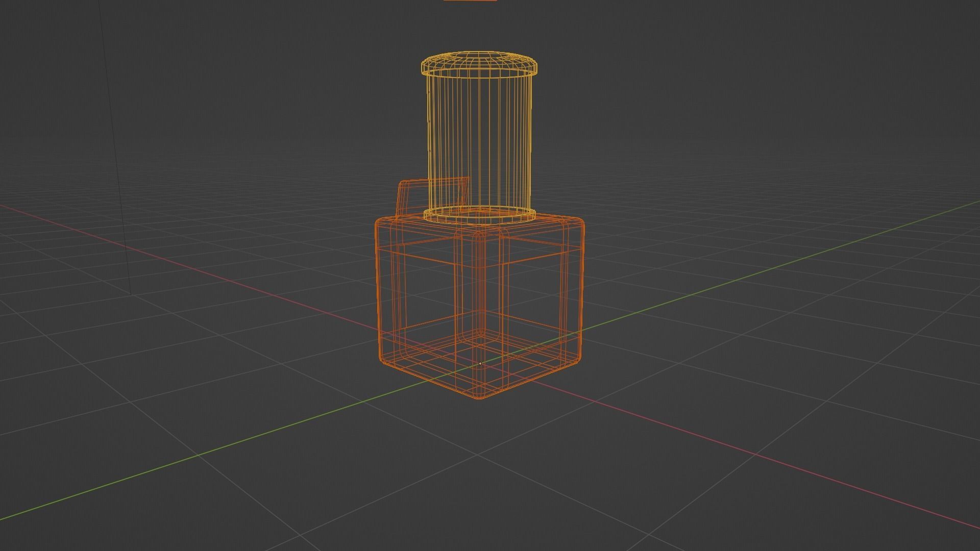This screenshot has width=980, height=551.
Task: Select the yellow wireframe cylinder object
Action: coord(479,138)
